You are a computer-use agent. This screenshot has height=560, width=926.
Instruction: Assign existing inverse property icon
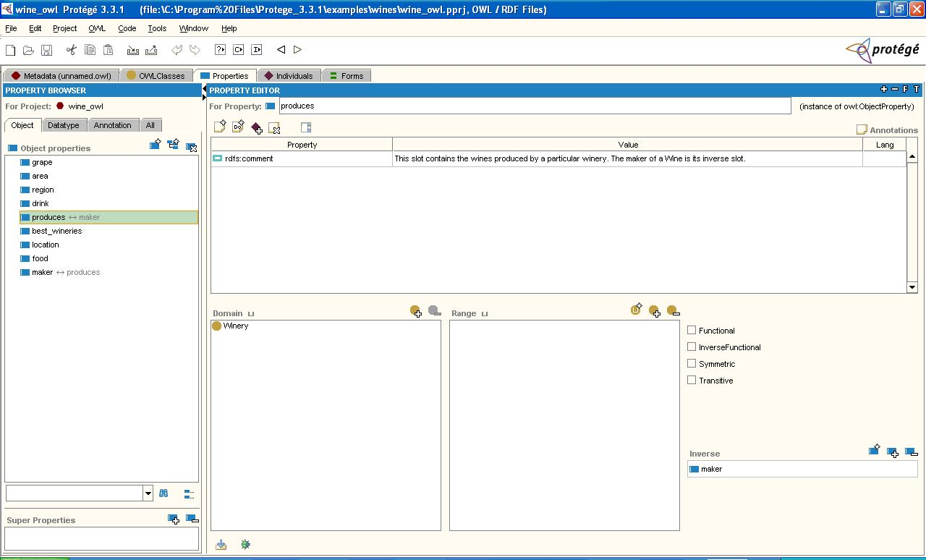click(893, 452)
